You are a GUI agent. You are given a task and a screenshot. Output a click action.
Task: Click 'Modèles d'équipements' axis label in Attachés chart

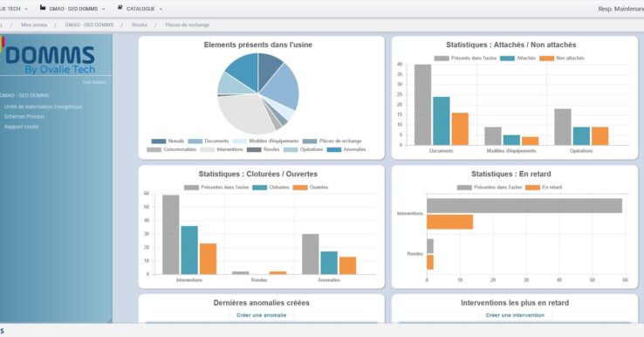point(511,151)
